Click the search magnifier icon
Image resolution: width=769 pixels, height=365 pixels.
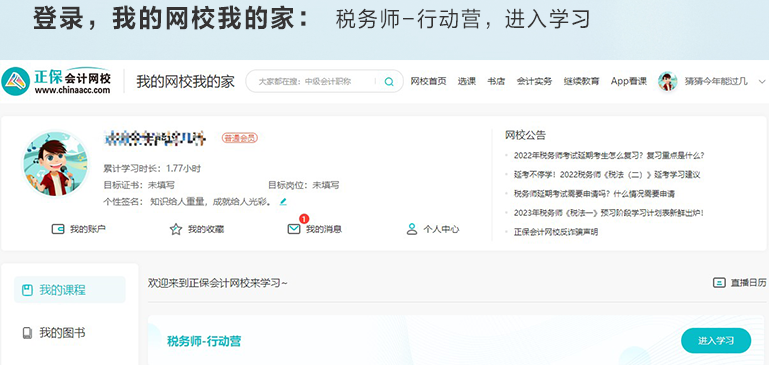pos(389,81)
